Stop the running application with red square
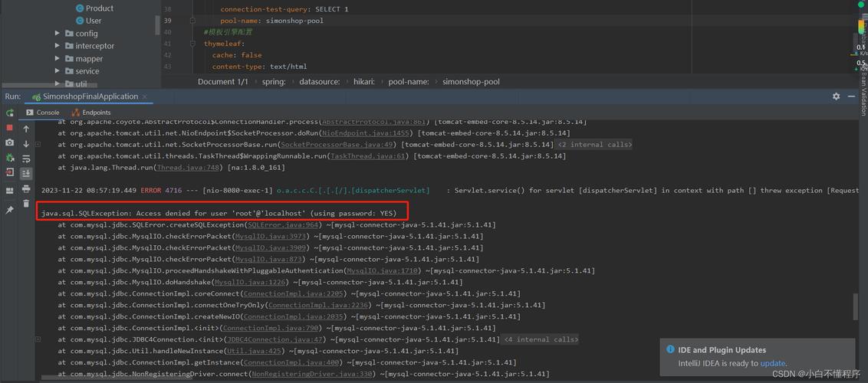Viewport: 868px width, 383px height. click(x=9, y=128)
